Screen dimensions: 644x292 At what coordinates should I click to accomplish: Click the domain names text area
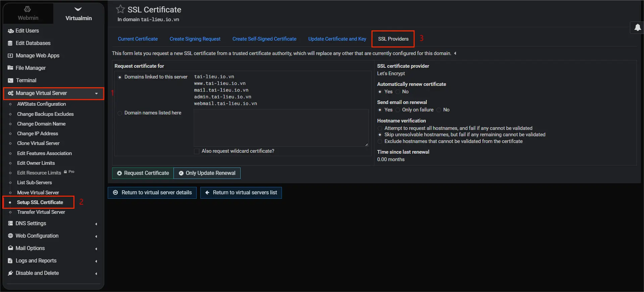point(281,128)
